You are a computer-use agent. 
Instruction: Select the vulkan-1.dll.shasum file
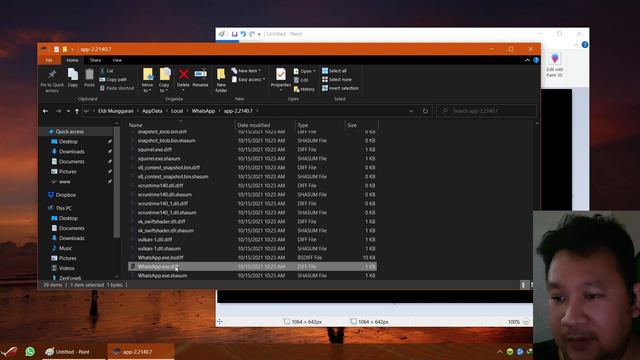pyautogui.click(x=252, y=249)
